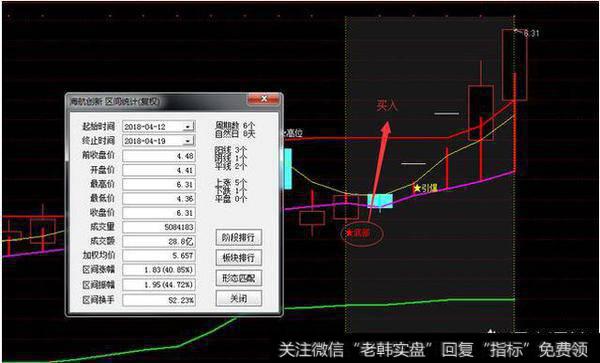Click the 平线 2个 count

pos(231,165)
